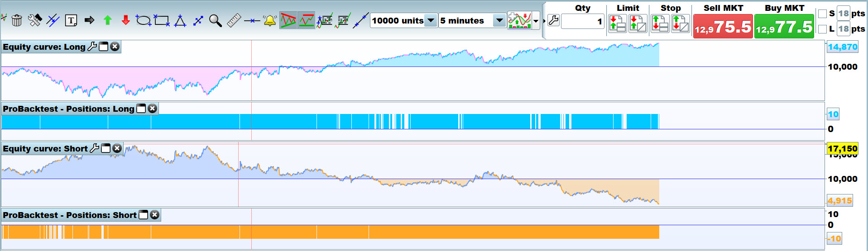The image size is (868, 251).
Task: Select the red down-arrow marker tool
Action: [x=125, y=20]
